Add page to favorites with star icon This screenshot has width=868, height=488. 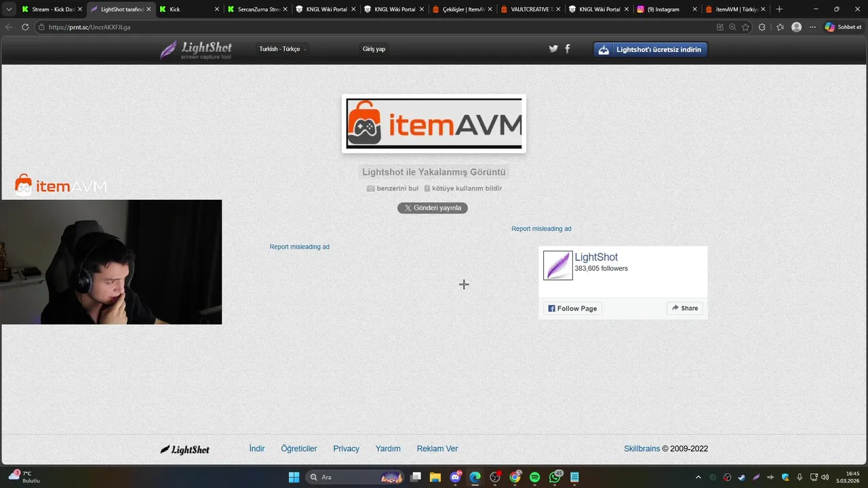pos(746,27)
